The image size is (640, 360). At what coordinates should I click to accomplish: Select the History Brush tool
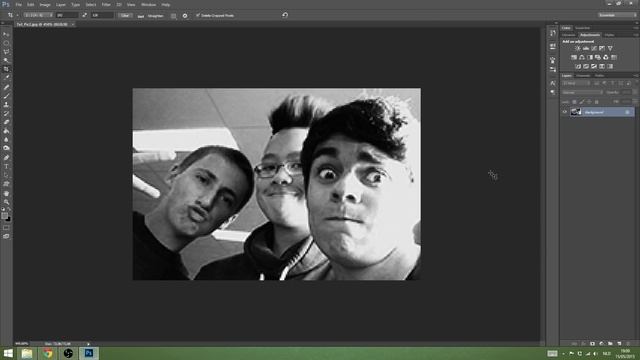6,113
